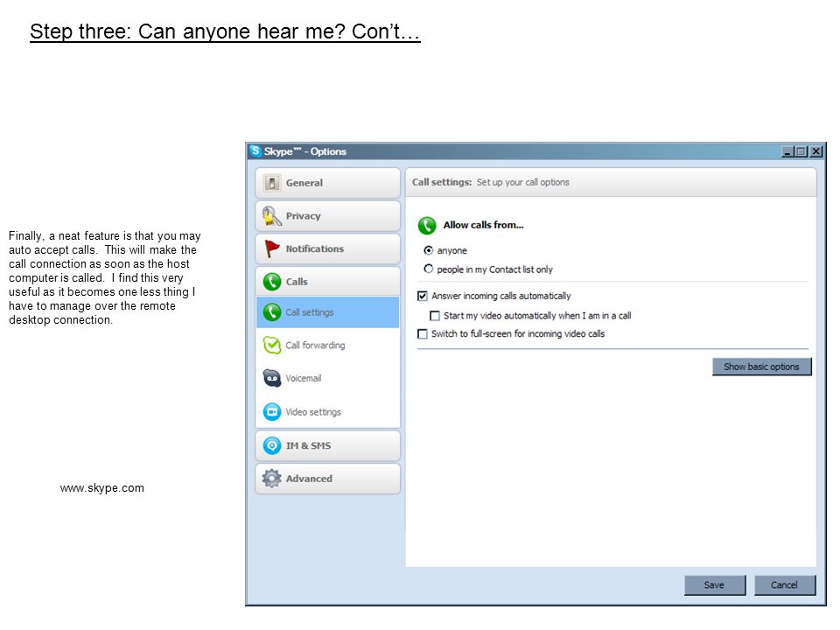
Task: Click the green phone icon beside Allow calls from
Action: (x=427, y=226)
